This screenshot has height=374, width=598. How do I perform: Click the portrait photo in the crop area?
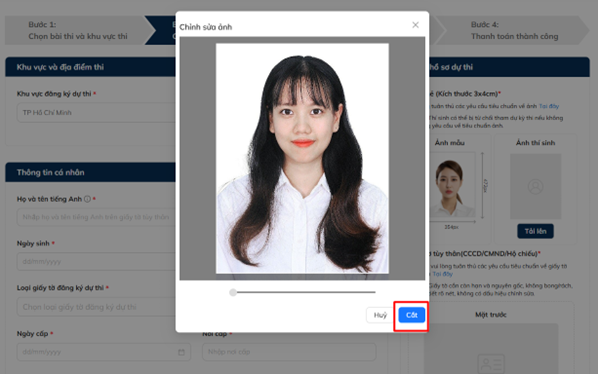click(302, 158)
